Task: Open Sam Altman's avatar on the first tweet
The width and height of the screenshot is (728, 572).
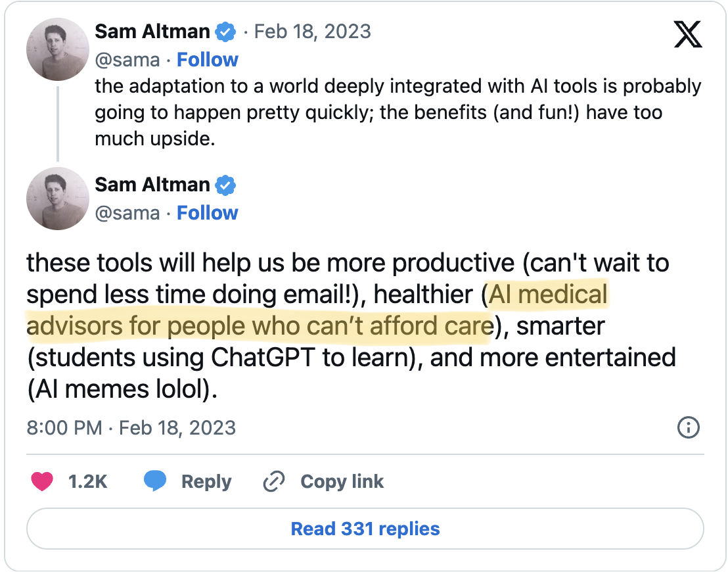Action: (57, 49)
